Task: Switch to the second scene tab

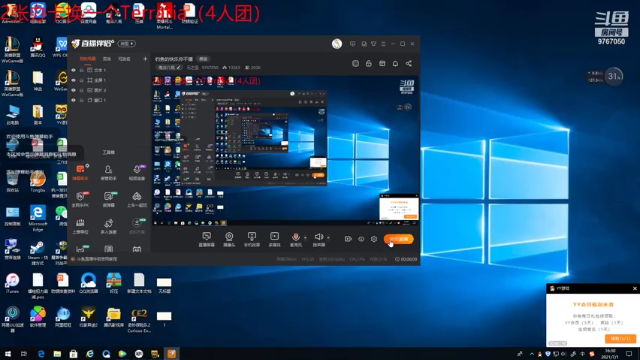Action: click(107, 59)
